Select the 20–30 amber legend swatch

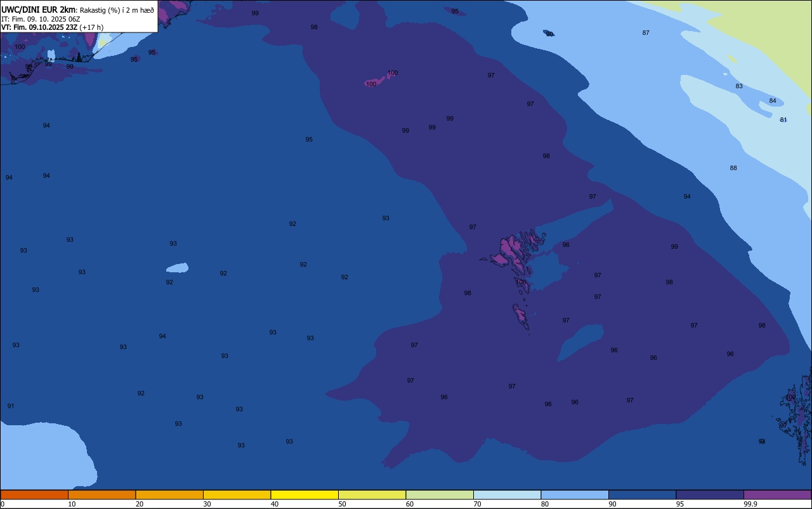click(x=169, y=494)
